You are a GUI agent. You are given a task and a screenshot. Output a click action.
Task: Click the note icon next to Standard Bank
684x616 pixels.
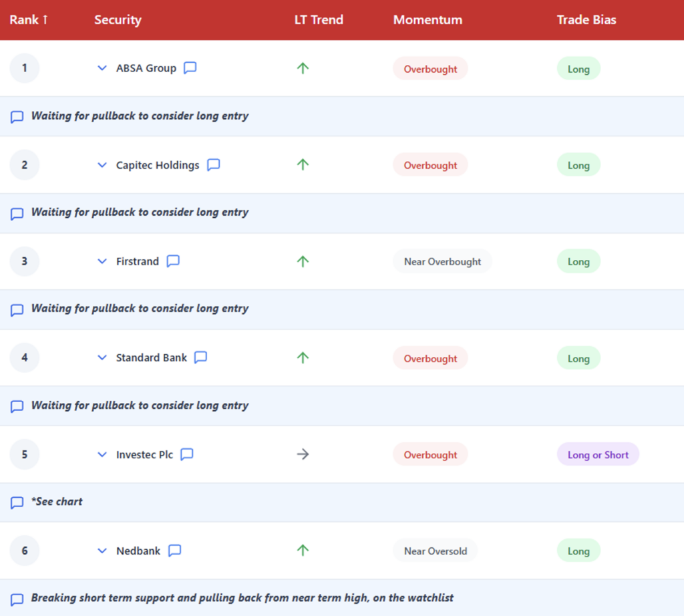(x=200, y=357)
